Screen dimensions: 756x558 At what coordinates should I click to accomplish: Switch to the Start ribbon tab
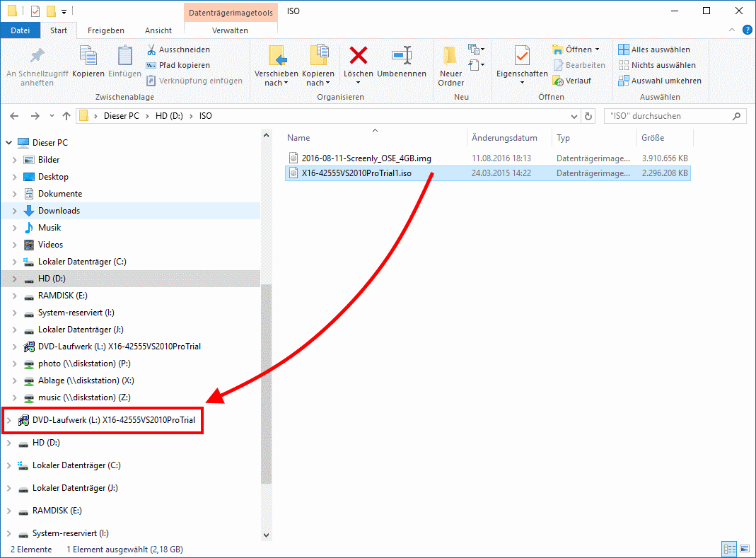pyautogui.click(x=59, y=30)
